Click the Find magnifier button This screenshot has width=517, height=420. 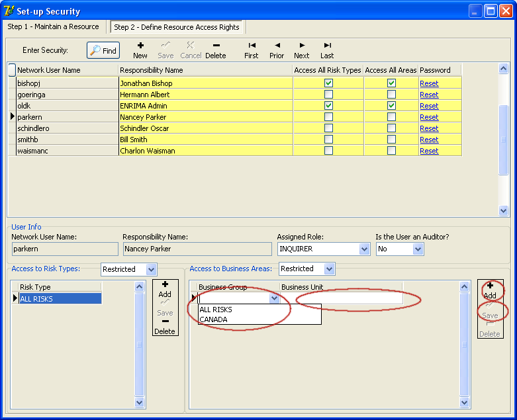click(103, 51)
